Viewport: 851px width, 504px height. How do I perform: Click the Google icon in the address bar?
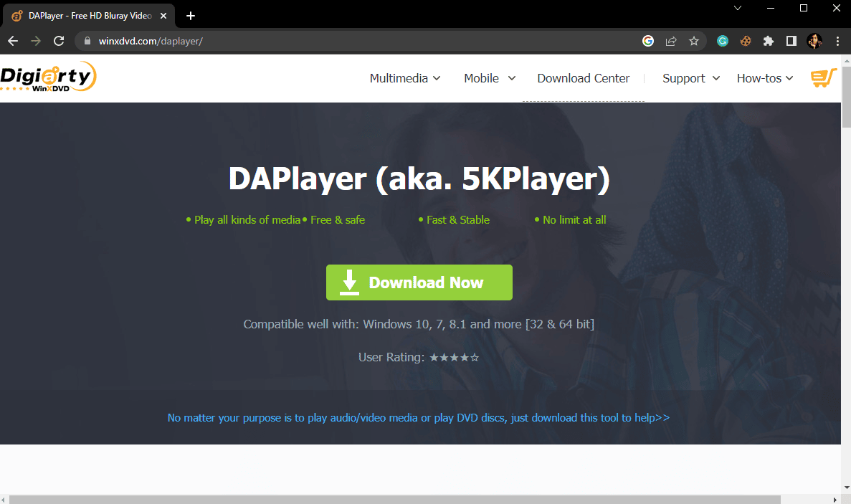point(648,42)
